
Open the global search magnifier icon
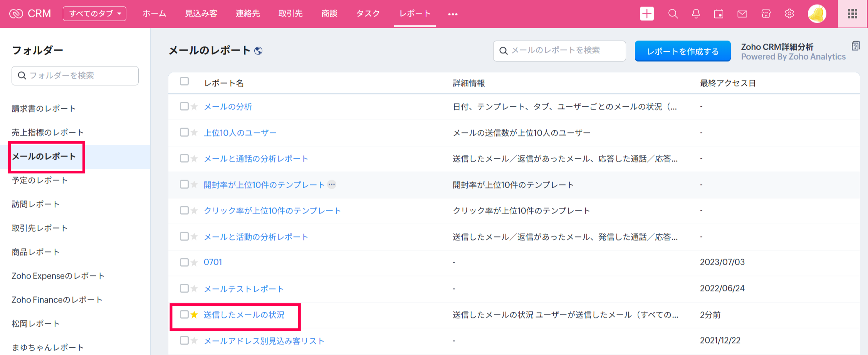673,14
